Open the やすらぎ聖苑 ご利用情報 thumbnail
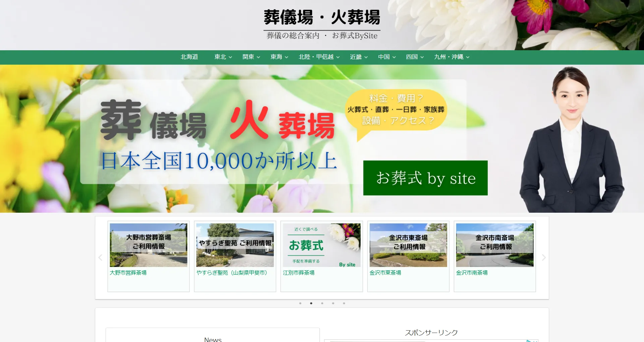644x342 pixels. (235, 245)
